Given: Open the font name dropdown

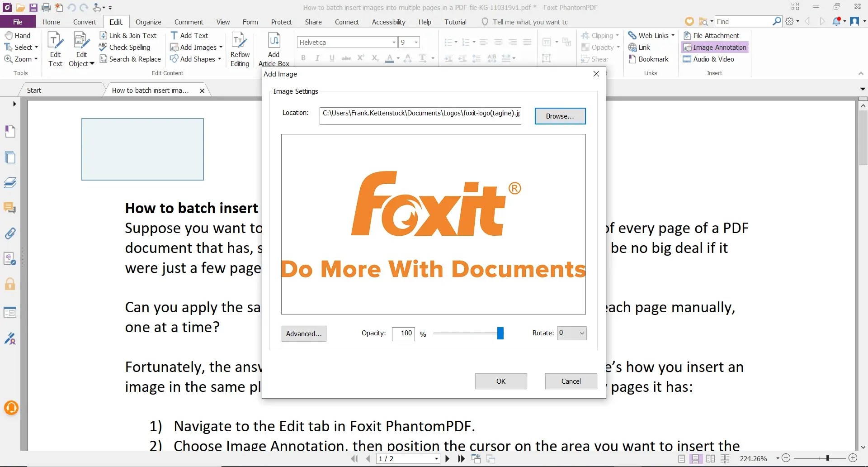Looking at the screenshot, I should coord(393,42).
